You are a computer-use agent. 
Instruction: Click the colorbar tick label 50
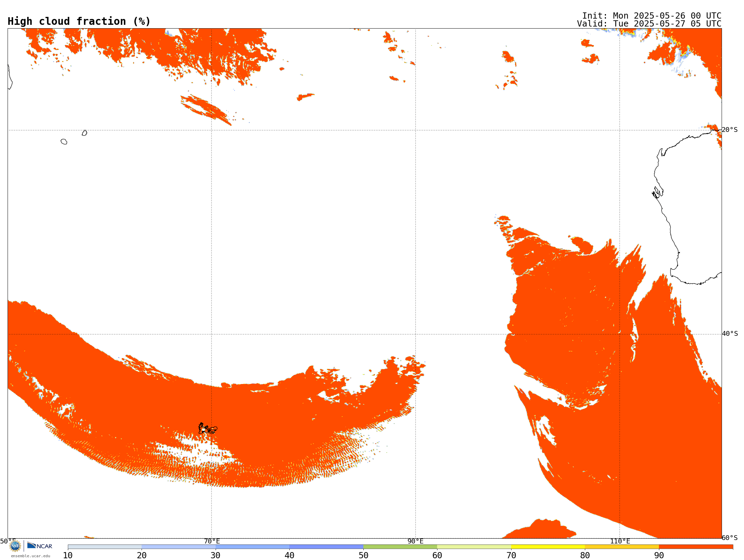point(363,556)
